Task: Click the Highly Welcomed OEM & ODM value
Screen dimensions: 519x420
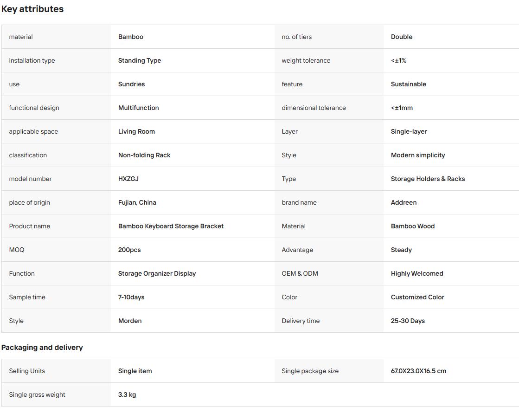Action: pyautogui.click(x=417, y=274)
